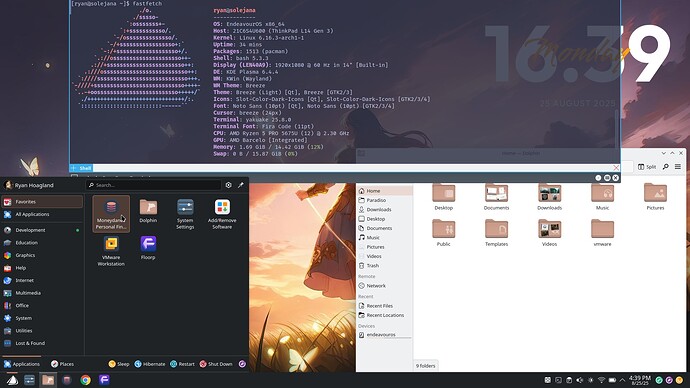The width and height of the screenshot is (690, 388).
Task: Launch Moneydance Personal Finance from favorites
Action: pos(111,214)
